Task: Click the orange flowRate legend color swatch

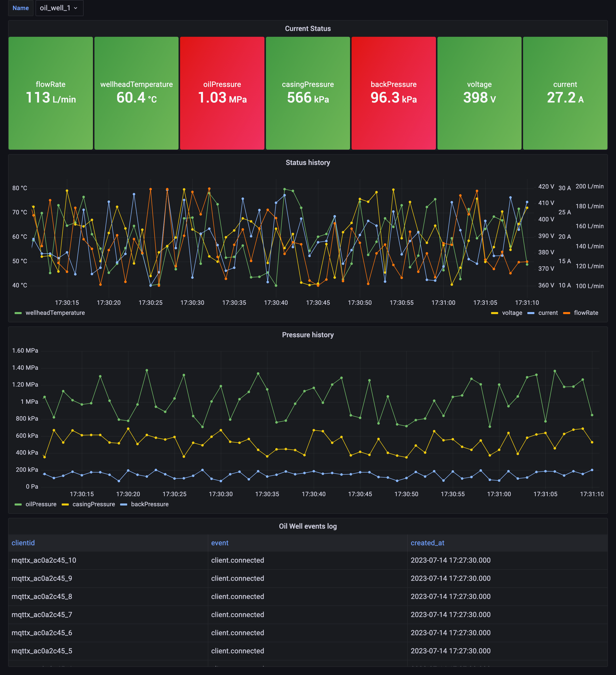Action: coord(566,313)
